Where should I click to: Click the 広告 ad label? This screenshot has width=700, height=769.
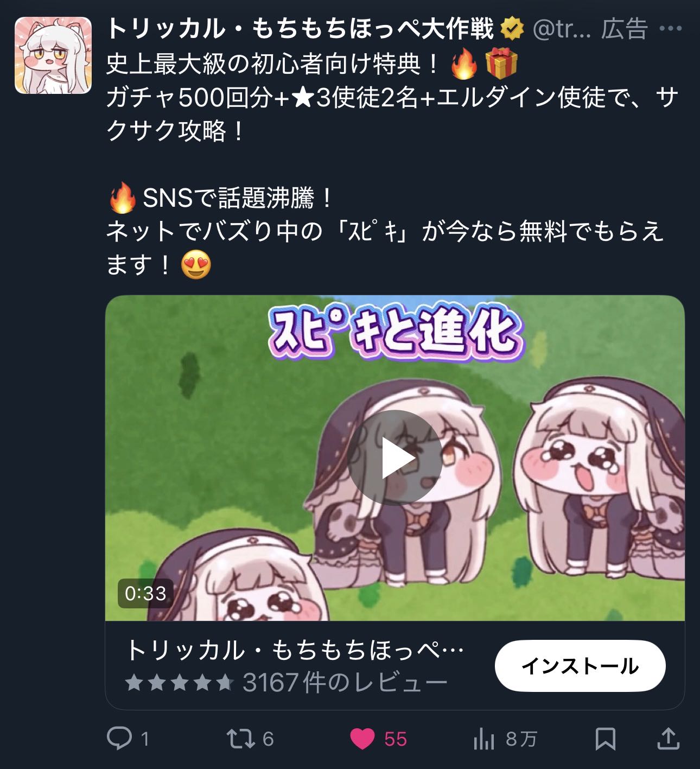(x=625, y=29)
